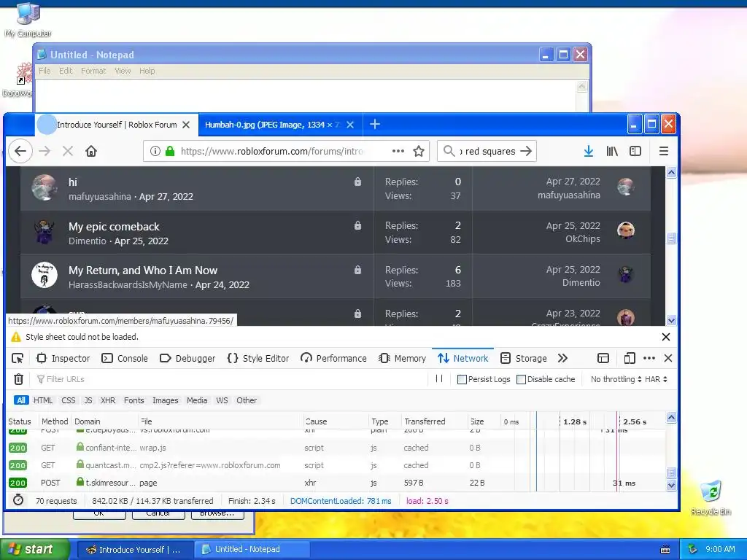Viewport: 747px width, 560px height.
Task: Open the Style Editor devtools tab
Action: 259,358
